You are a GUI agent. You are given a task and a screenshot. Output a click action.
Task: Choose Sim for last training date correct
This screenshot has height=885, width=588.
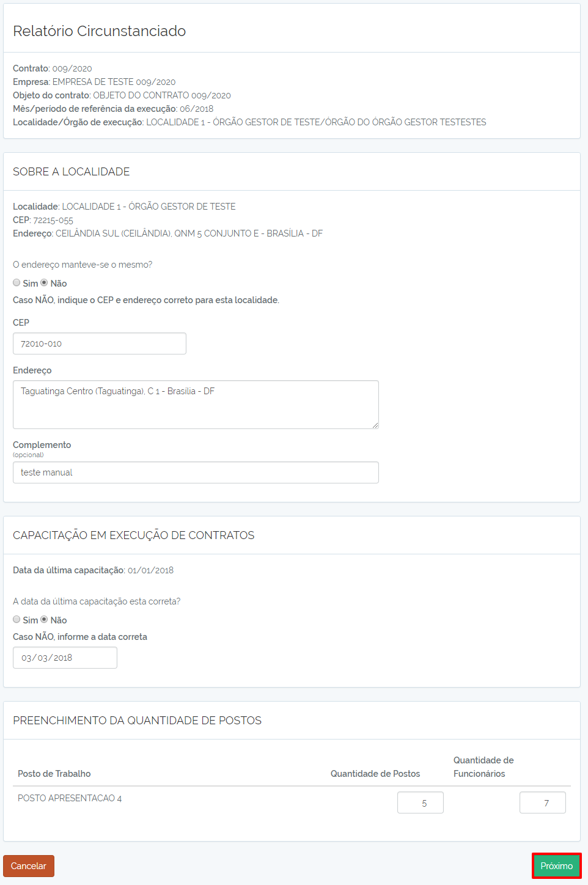17,620
